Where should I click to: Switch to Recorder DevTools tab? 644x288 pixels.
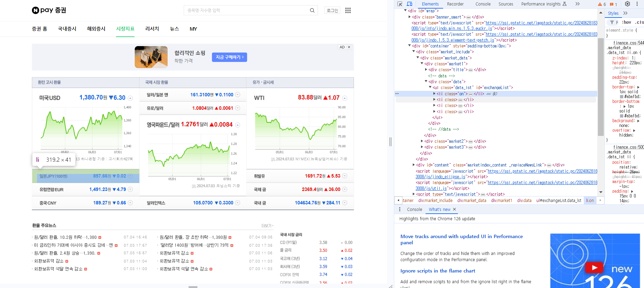point(455,4)
